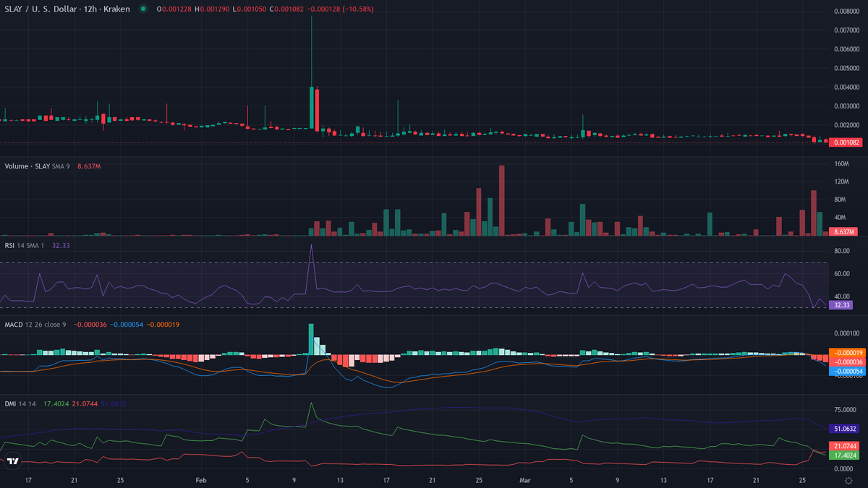Viewport: 868px width, 488px height.
Task: Click the purple 32.33 RSI axis label
Action: (x=841, y=305)
